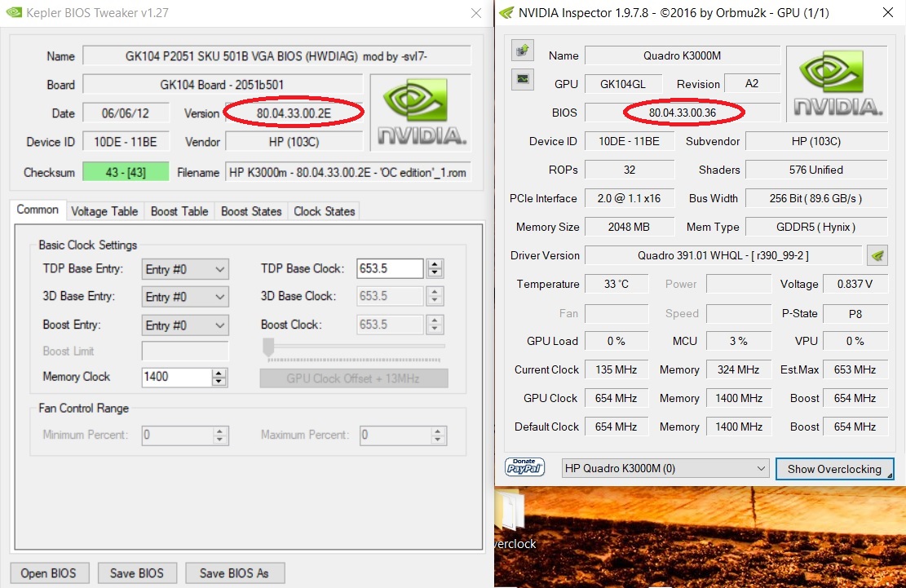The image size is (906, 588).
Task: Expand the TDP Base Entry dropdown
Action: [x=185, y=269]
